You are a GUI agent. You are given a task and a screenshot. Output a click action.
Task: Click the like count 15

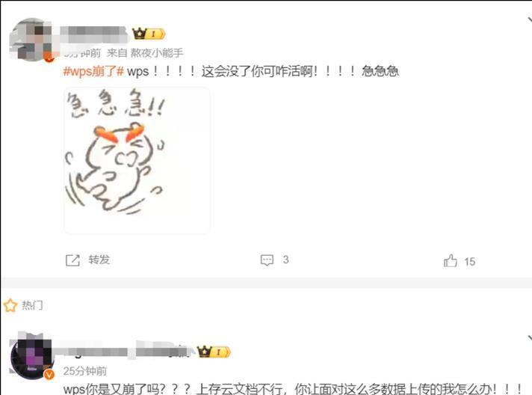click(470, 262)
